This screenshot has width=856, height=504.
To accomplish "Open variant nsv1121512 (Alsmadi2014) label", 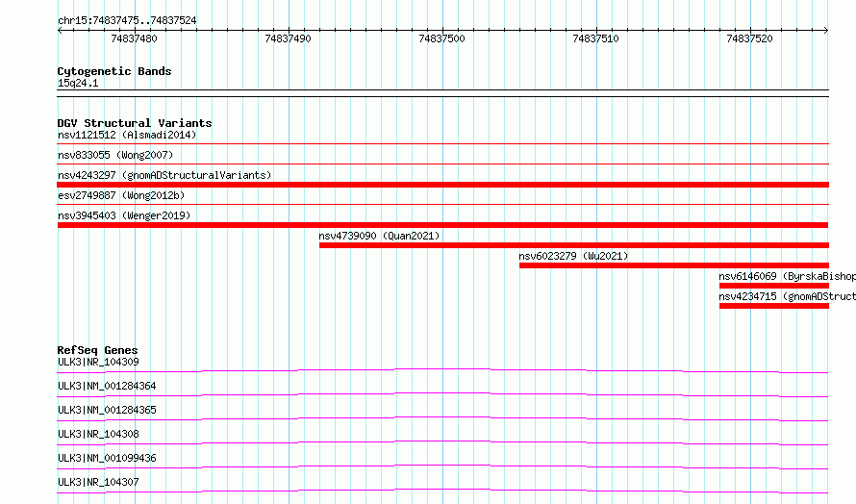I will 127,135.
